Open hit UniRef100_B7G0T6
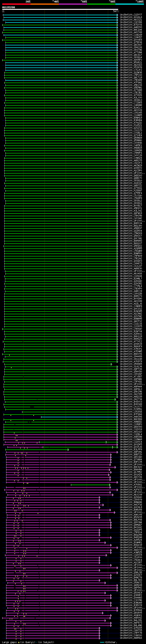Viewport: 146px width, 644px height. [131, 25]
